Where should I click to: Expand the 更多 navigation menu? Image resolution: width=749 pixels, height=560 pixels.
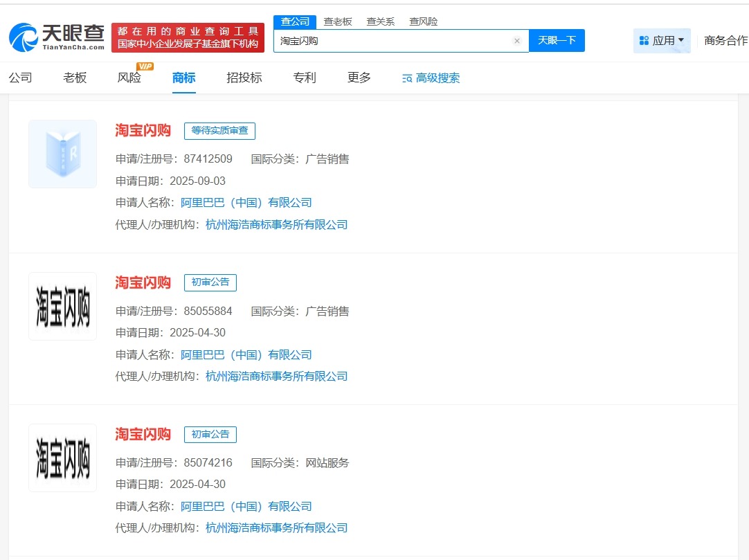[x=358, y=78]
